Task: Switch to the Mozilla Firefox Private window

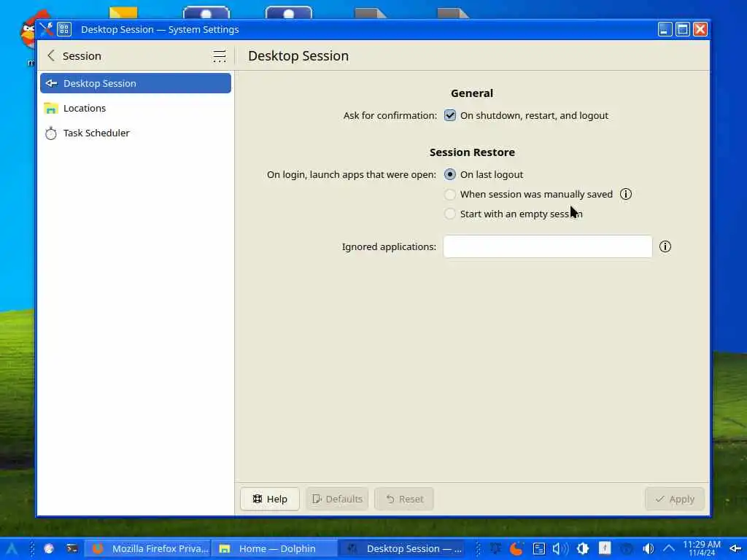Action: pyautogui.click(x=148, y=548)
